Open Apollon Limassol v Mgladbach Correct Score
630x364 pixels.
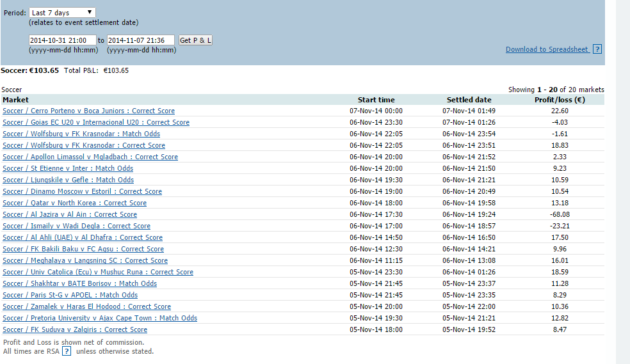click(x=90, y=157)
